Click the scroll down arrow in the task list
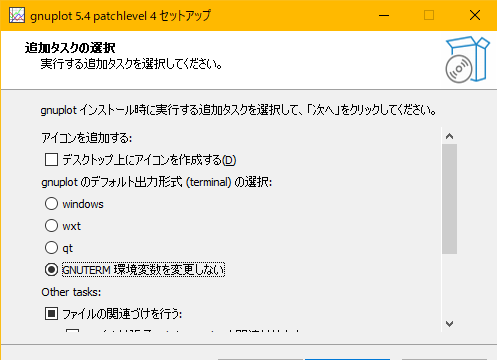 pyautogui.click(x=449, y=324)
